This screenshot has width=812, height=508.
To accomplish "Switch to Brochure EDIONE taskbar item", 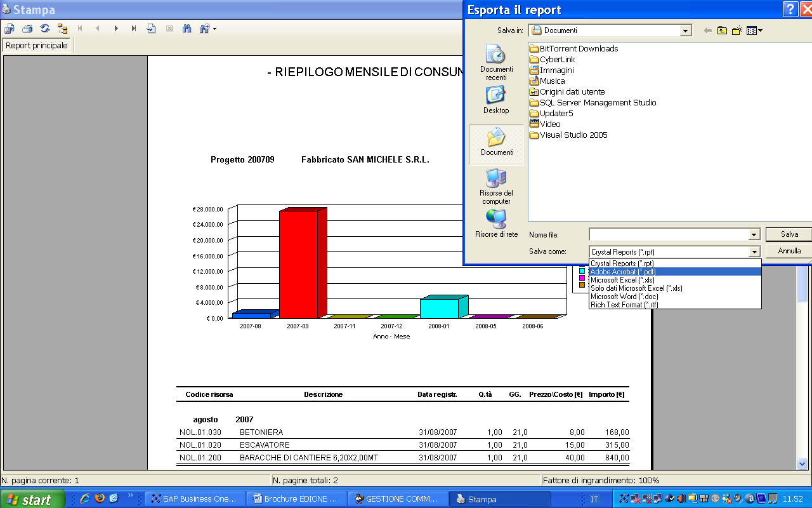I will (x=297, y=499).
